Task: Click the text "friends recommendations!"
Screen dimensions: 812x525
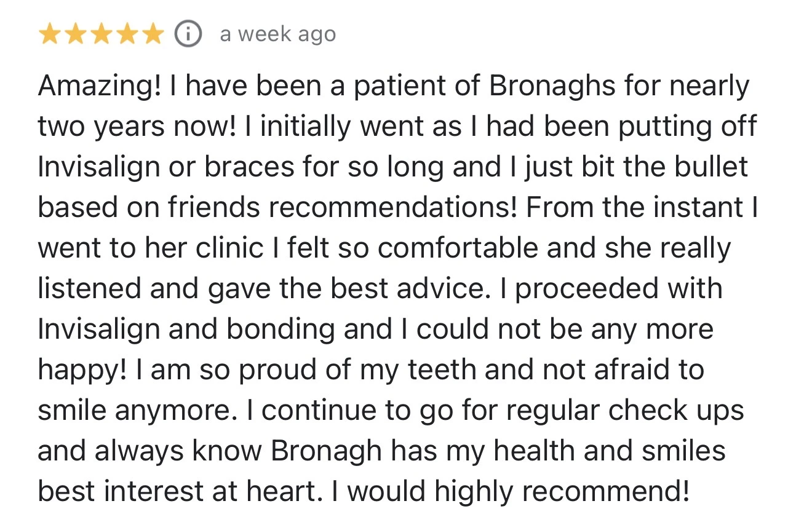Action: coord(343,208)
